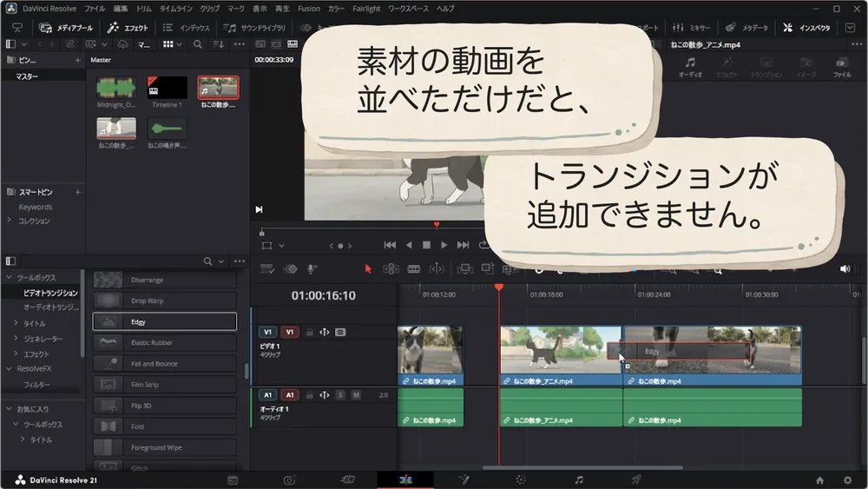Screen dimensions: 868x489
Task: Open panel layout dropdown arrow
Action: click(x=23, y=44)
